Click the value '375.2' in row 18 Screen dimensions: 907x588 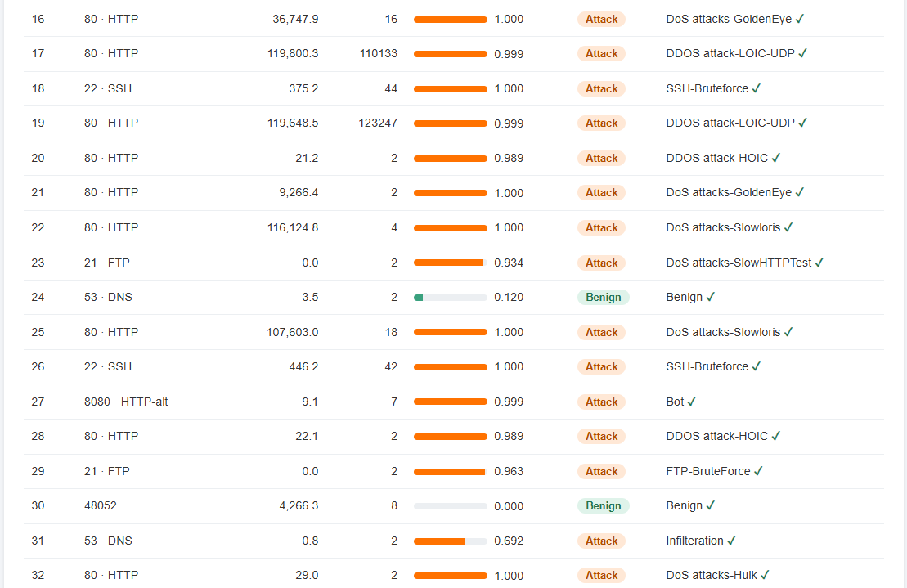(x=303, y=88)
